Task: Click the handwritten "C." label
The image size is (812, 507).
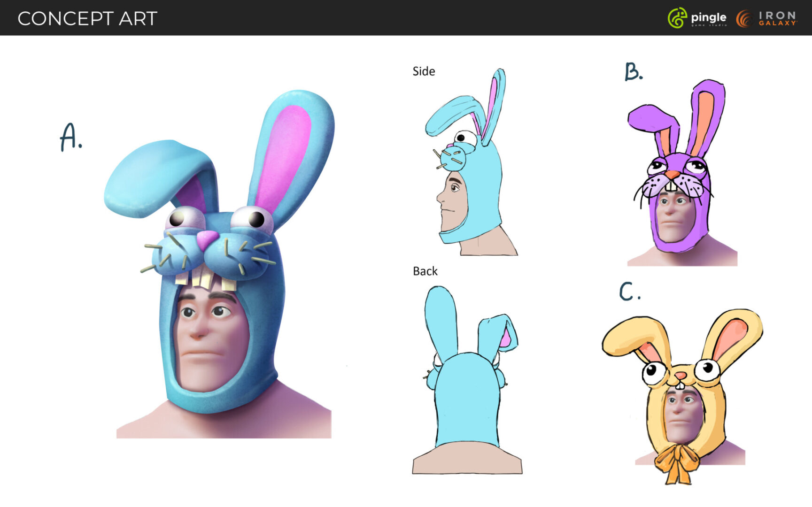Action: [629, 292]
